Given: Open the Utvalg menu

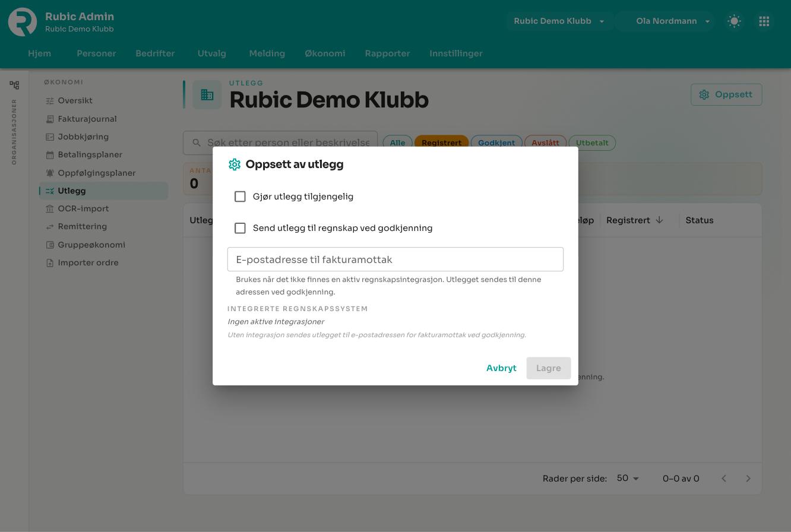Looking at the screenshot, I should (x=212, y=53).
